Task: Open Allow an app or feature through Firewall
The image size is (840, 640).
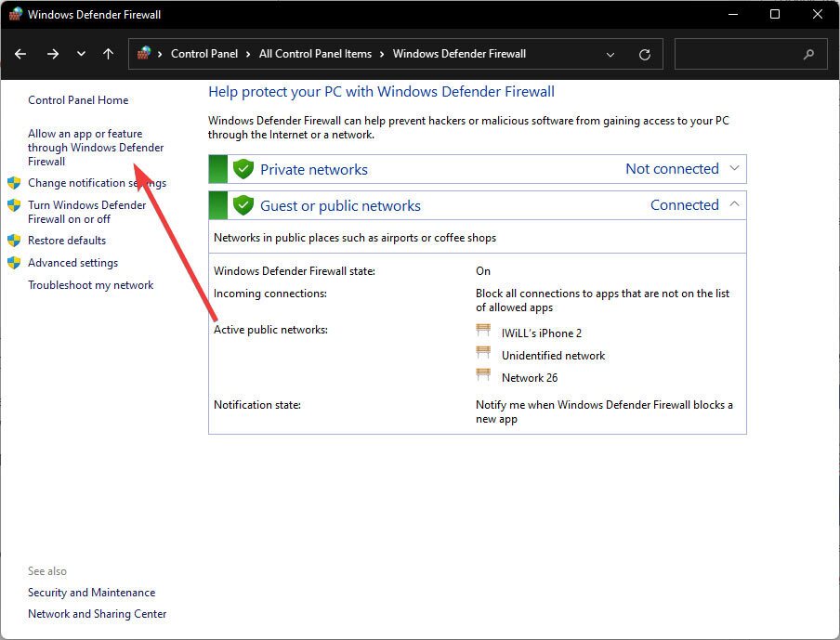Action: coord(96,148)
